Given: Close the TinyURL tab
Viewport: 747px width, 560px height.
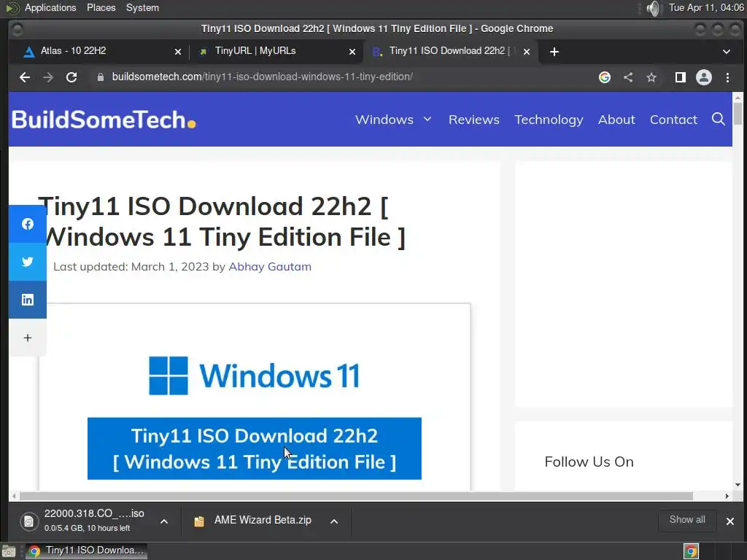Looking at the screenshot, I should (x=352, y=52).
